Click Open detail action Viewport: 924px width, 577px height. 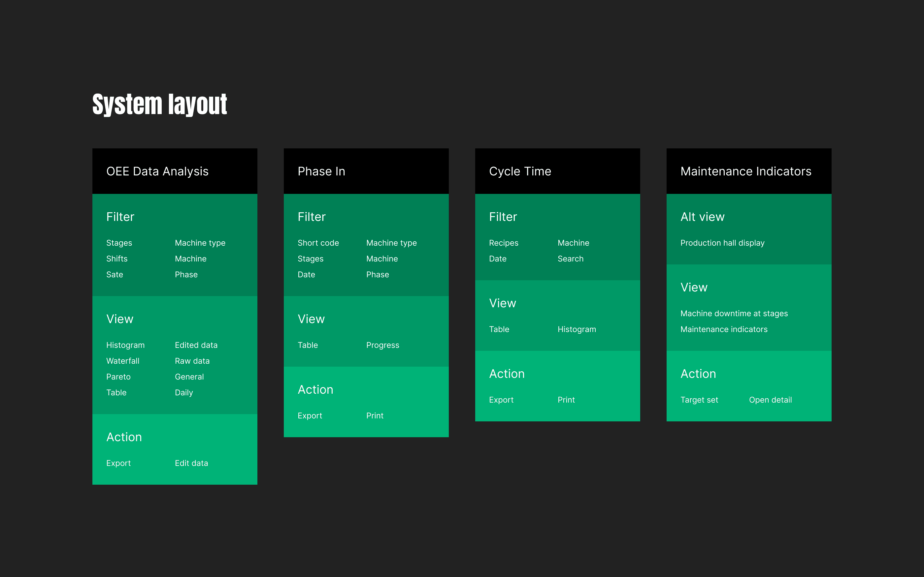770,400
